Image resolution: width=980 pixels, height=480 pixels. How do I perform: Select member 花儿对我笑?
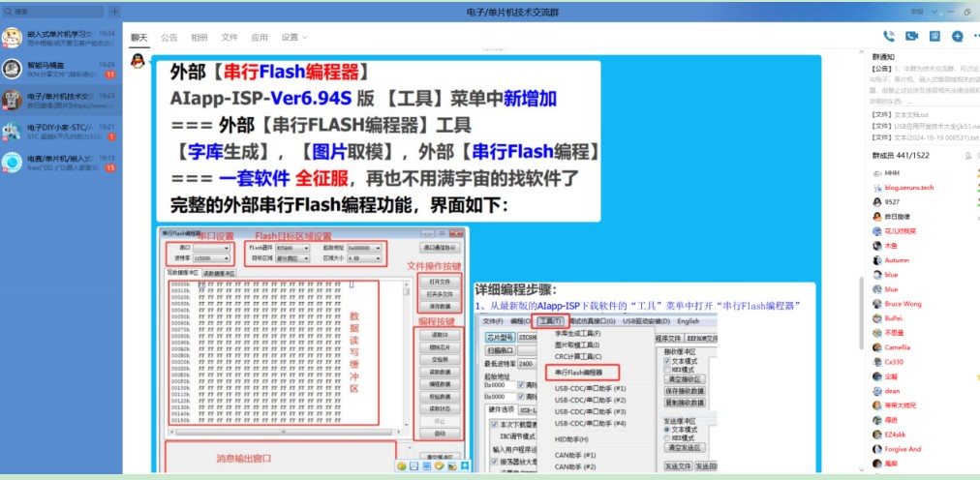[x=901, y=231]
